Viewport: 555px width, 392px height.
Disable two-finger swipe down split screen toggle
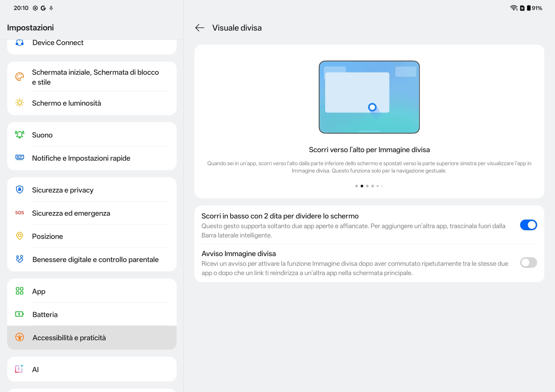[x=528, y=225]
